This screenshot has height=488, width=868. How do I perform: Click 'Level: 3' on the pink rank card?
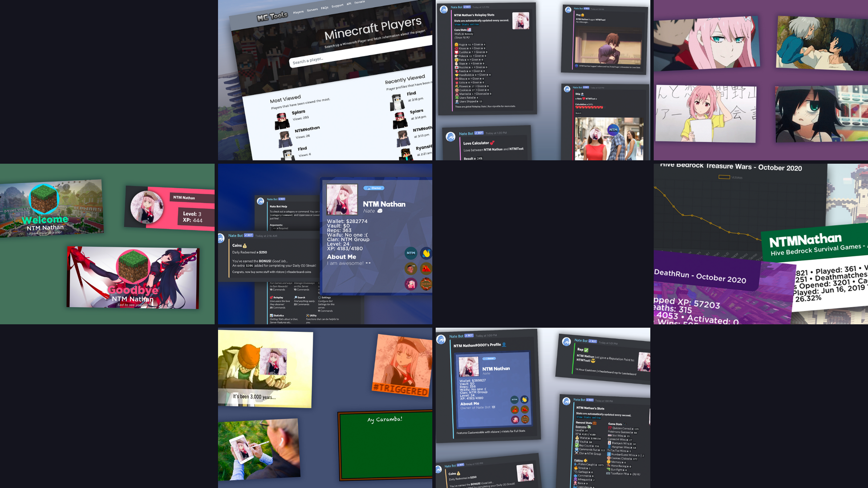[x=192, y=214]
